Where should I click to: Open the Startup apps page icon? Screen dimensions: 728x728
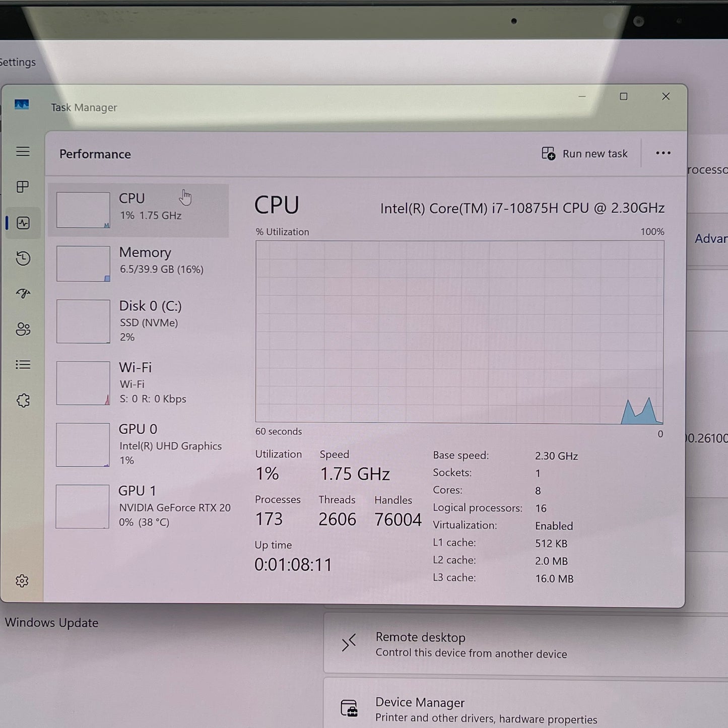coord(23,293)
